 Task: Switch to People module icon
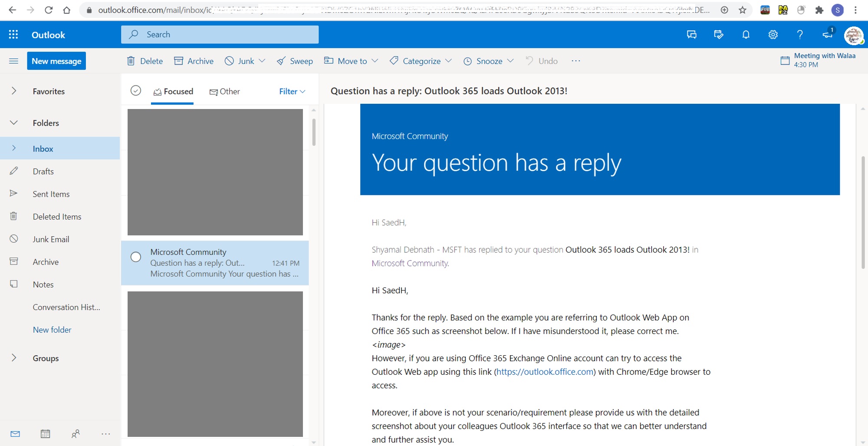tap(76, 434)
